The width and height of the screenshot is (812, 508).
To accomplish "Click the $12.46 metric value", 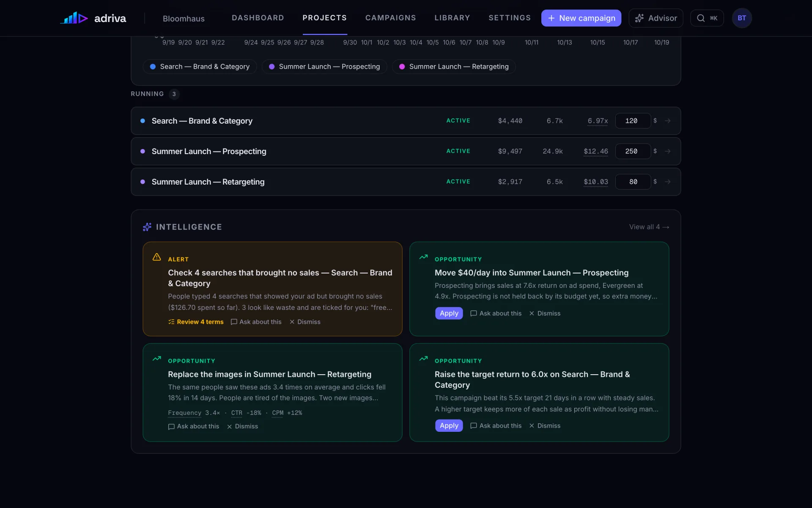I will coord(595,152).
